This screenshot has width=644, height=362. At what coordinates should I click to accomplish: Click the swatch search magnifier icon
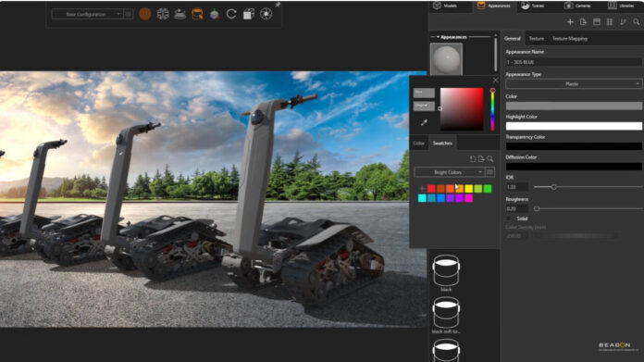490,158
